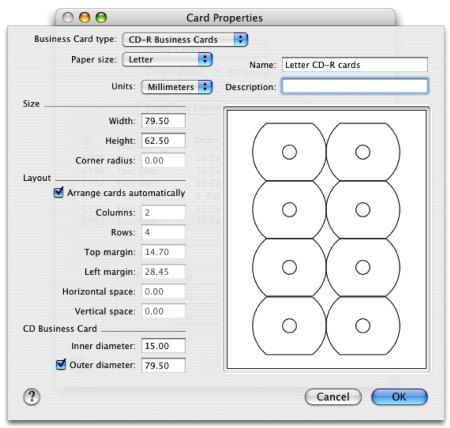
Task: Click the Top margin field
Action: 163,252
